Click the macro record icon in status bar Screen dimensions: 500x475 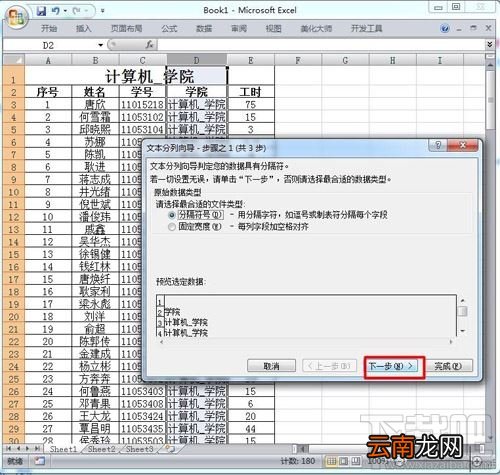point(39,461)
